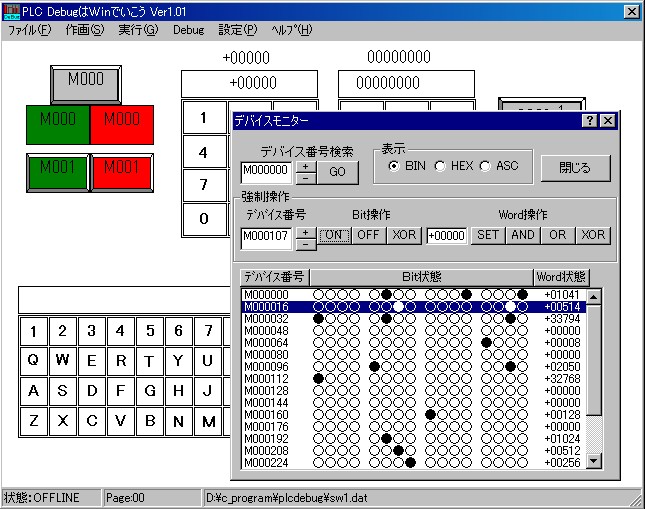The width and height of the screenshot is (645, 509).
Task: Click the +00000 word value input field
Action: pos(446,236)
